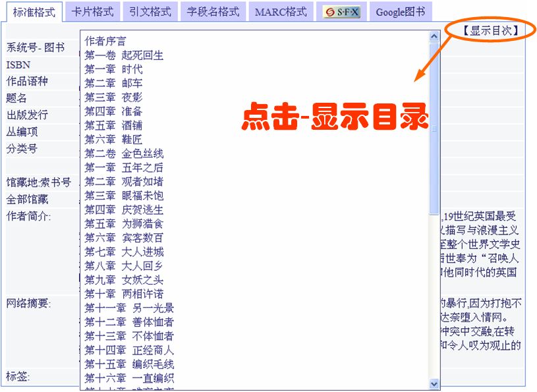The height and width of the screenshot is (392, 537).
Task: Select 第十五章 编织毛线 entry
Action: pyautogui.click(x=129, y=364)
